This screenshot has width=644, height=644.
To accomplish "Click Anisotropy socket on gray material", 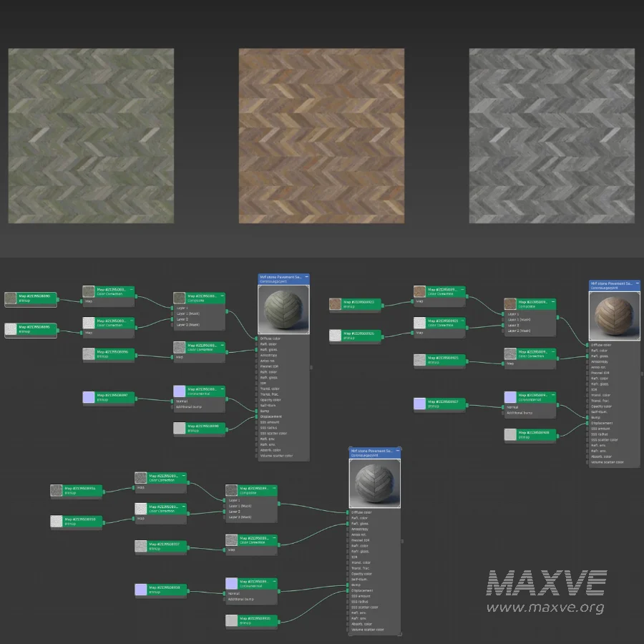I will pyautogui.click(x=348, y=529).
